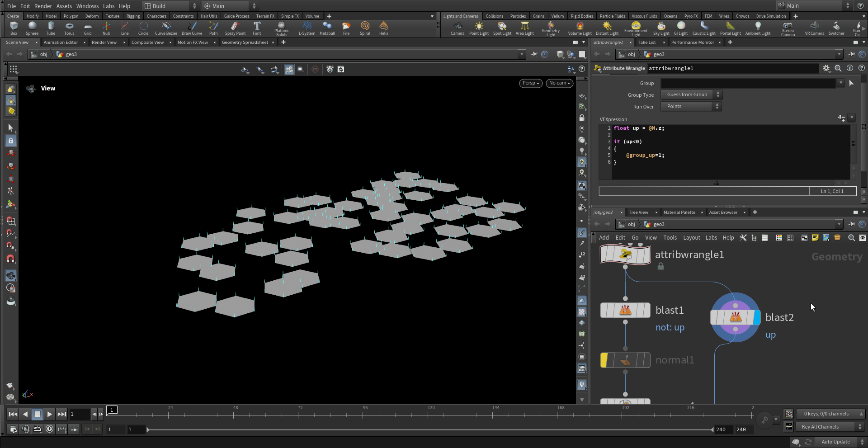Open the Persp viewport dropdown
Image resolution: width=868 pixels, height=448 pixels.
(x=531, y=83)
